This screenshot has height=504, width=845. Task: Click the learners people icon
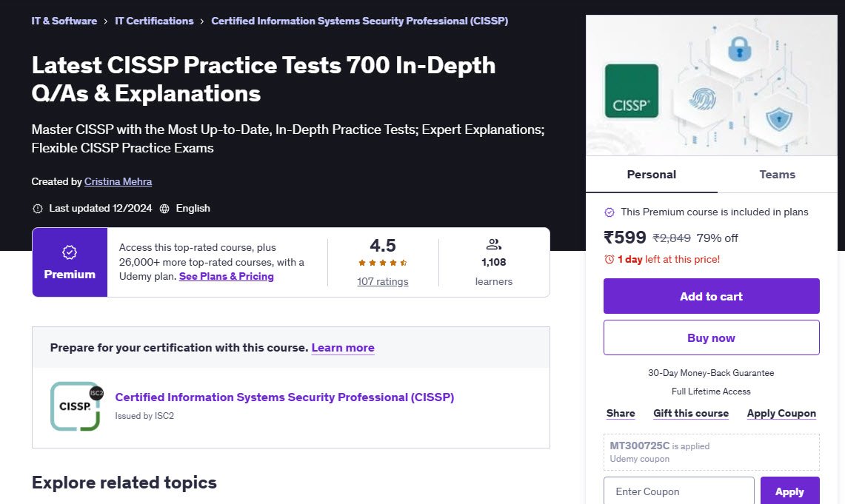tap(494, 244)
